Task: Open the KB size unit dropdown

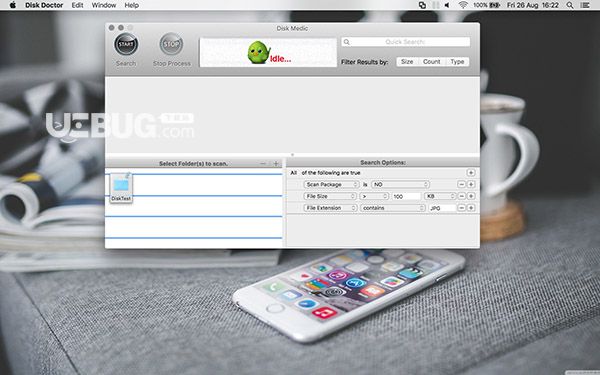Action: pyautogui.click(x=440, y=196)
